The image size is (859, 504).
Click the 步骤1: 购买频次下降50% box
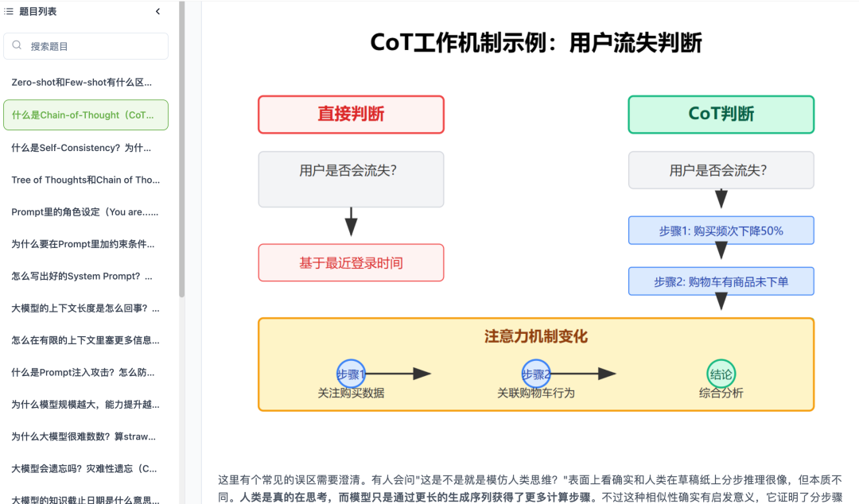tap(721, 231)
